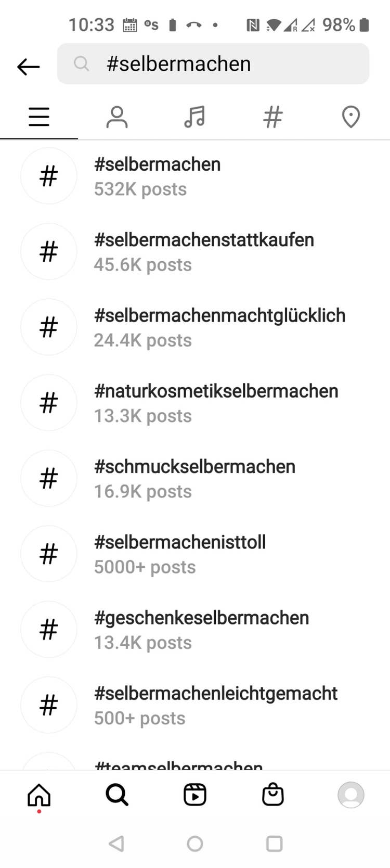This screenshot has height=868, width=390.
Task: Select #naturkosmetikselbermachen from results
Action: pyautogui.click(x=216, y=402)
